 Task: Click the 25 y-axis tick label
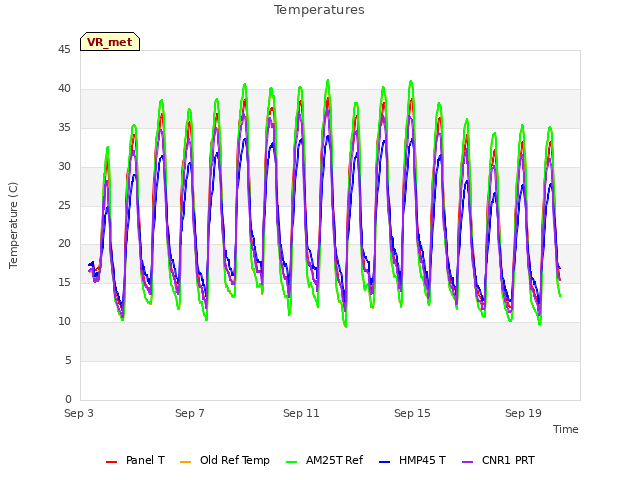[64, 205]
